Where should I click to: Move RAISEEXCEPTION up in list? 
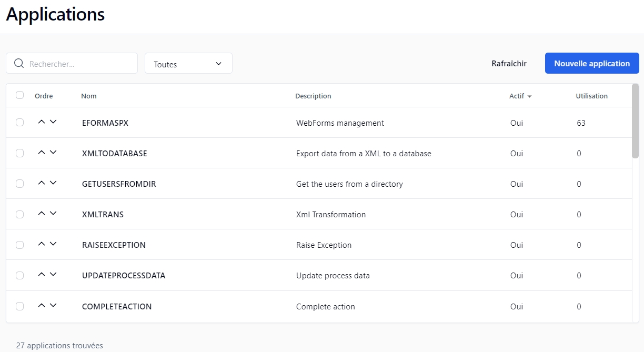tap(42, 244)
